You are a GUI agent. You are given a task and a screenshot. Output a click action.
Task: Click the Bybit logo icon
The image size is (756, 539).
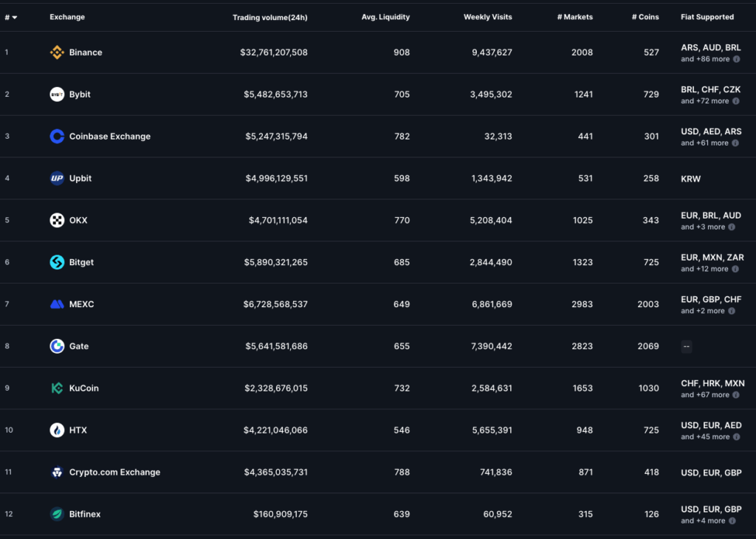[57, 94]
